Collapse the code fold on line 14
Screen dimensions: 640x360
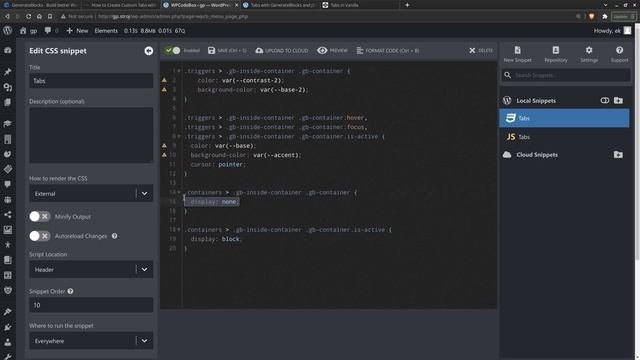coord(179,192)
